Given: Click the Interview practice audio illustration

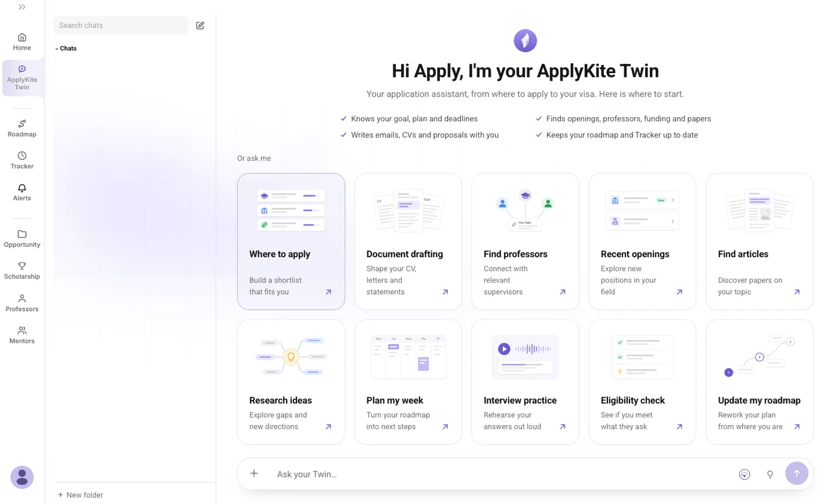Looking at the screenshot, I should (526, 357).
